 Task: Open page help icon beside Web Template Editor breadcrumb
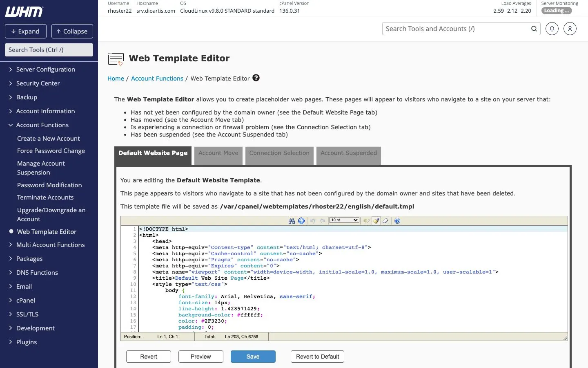click(x=256, y=78)
